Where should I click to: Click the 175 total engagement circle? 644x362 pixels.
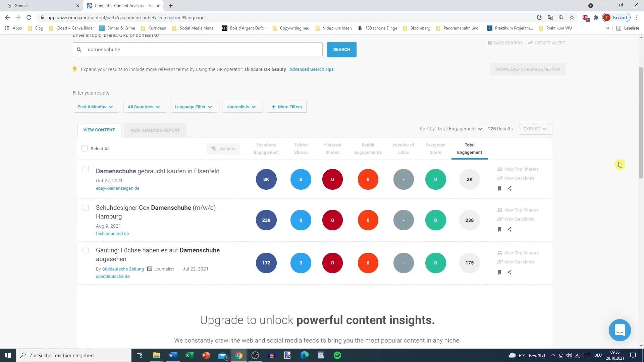point(470,263)
